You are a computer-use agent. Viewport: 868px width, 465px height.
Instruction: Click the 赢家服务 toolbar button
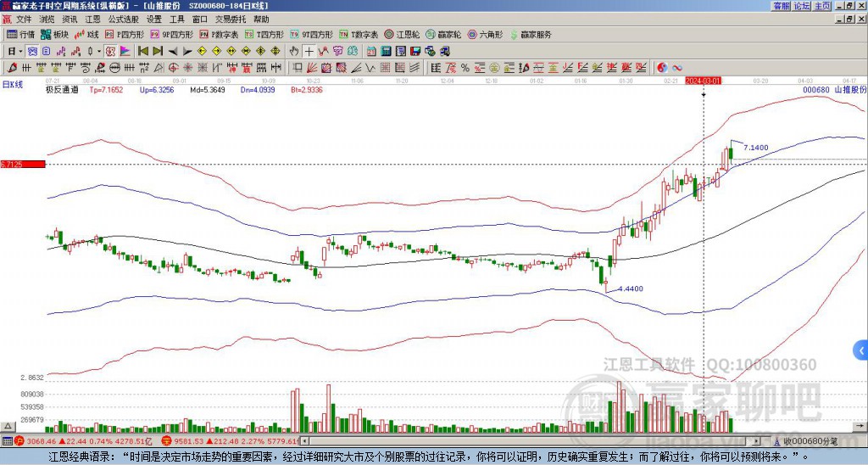(x=531, y=34)
